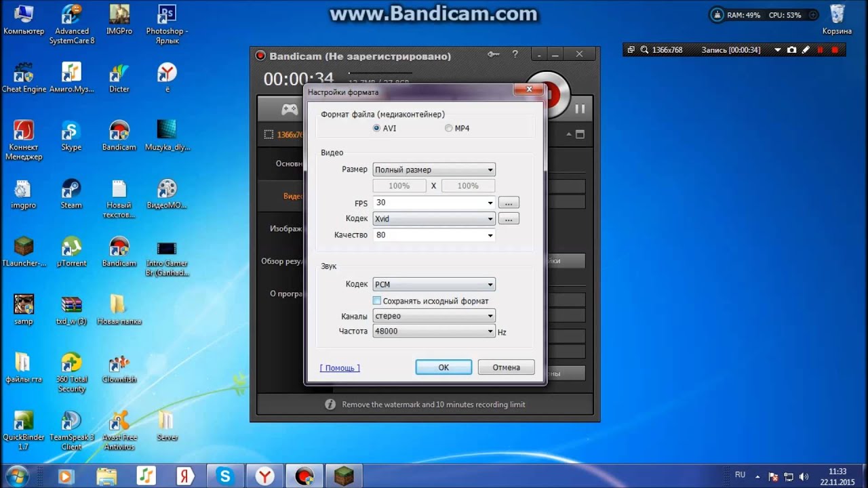Open the Помощь help link
Screen dimensions: 868x488
[340, 367]
